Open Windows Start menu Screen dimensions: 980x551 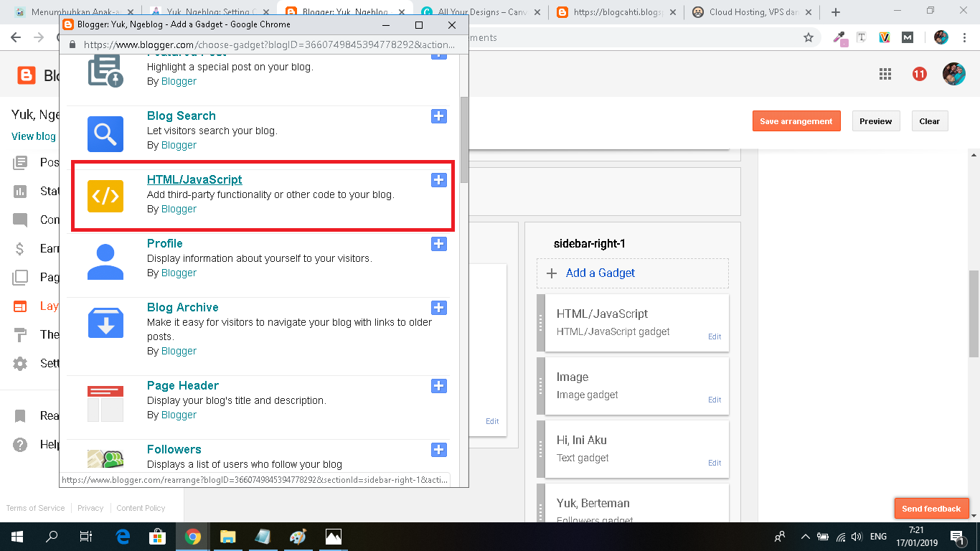[17, 536]
